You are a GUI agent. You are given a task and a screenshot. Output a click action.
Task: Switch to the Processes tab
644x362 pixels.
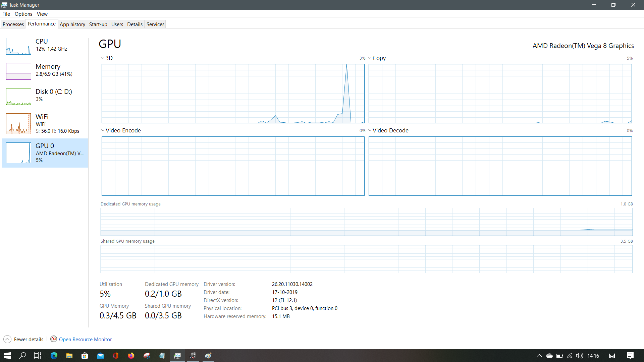[13, 24]
